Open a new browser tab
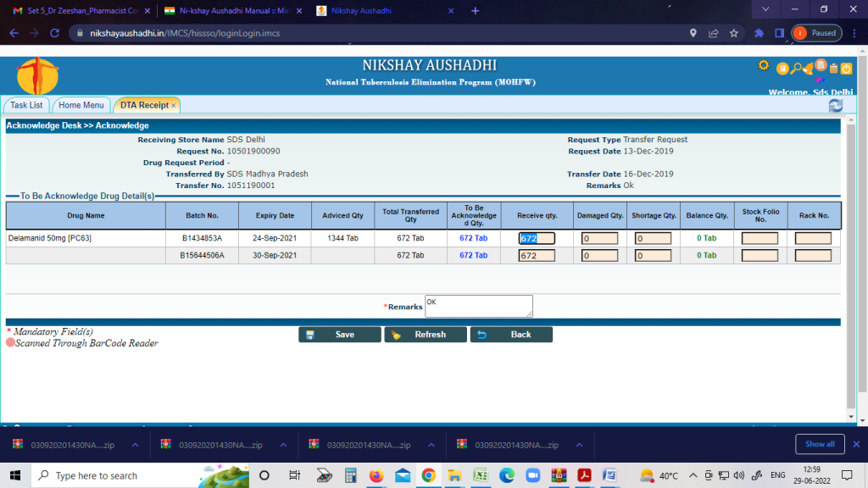Image resolution: width=868 pixels, height=488 pixels. coord(475,10)
